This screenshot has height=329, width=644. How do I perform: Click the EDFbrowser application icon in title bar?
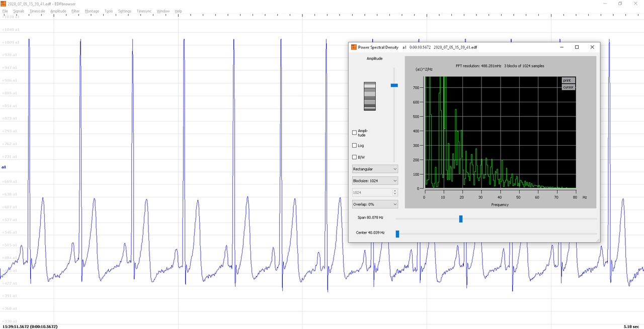(4, 4)
